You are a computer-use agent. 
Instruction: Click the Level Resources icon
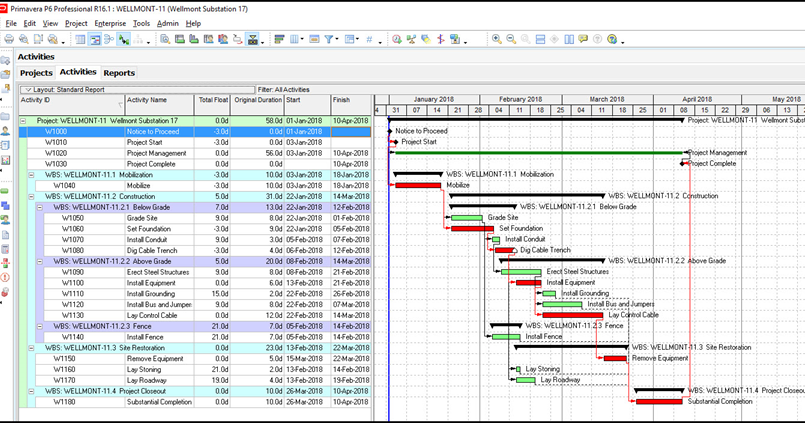pyautogui.click(x=412, y=40)
